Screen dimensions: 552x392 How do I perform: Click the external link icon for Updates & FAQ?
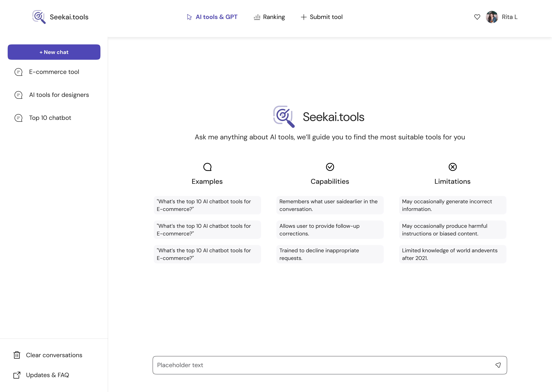[x=17, y=375]
